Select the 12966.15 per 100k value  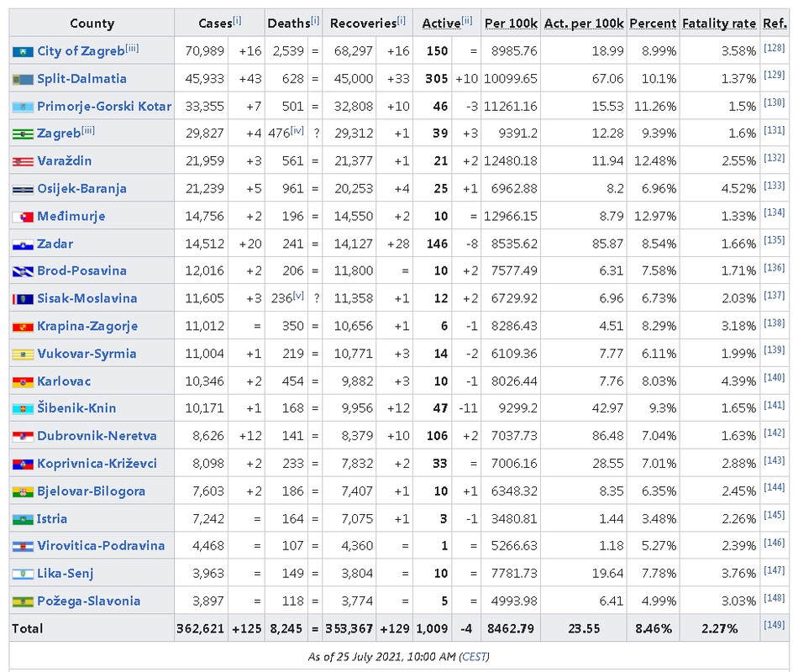[x=511, y=217]
